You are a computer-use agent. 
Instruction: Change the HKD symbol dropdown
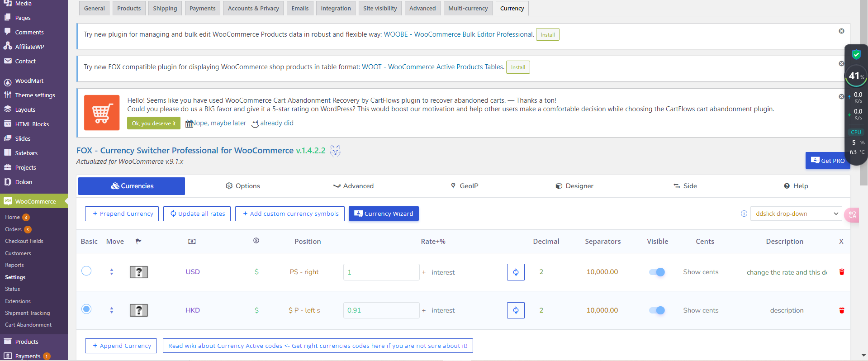pyautogui.click(x=256, y=310)
